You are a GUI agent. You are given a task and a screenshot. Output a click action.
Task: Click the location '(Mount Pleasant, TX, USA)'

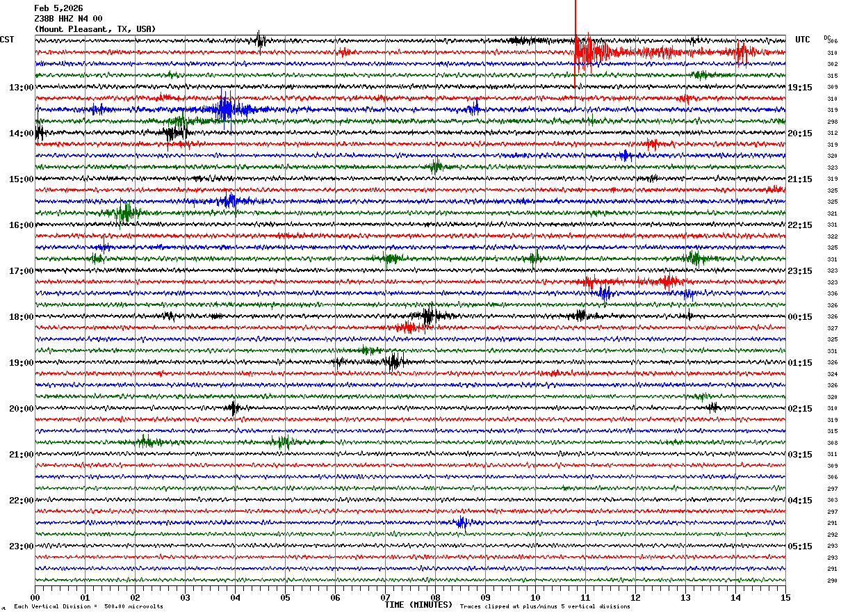(x=95, y=29)
